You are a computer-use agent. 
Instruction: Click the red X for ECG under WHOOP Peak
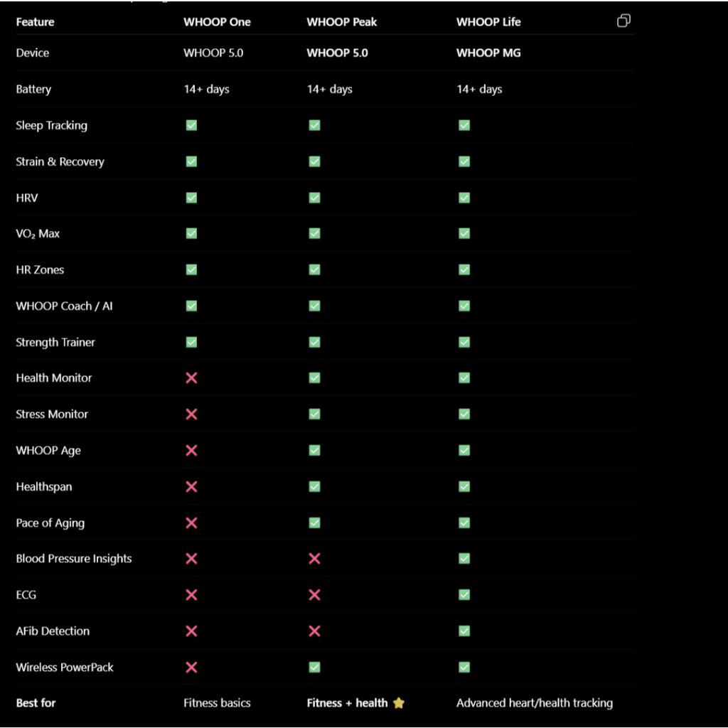click(x=314, y=595)
